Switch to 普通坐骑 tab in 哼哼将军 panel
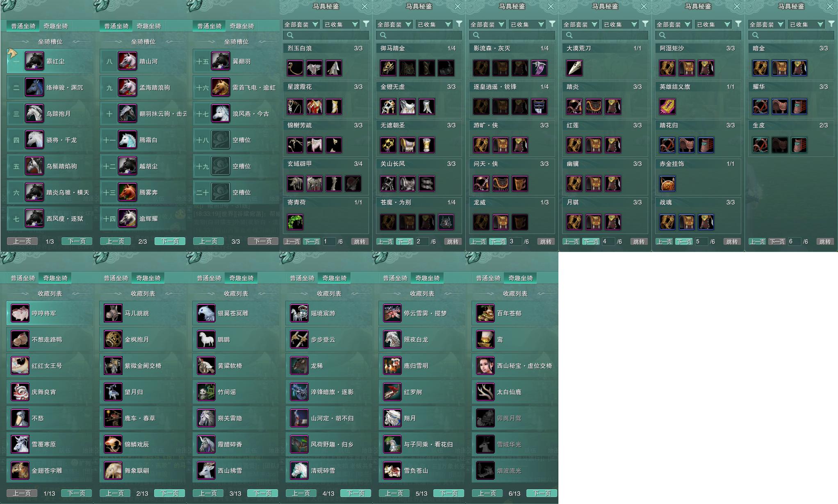 [x=23, y=278]
